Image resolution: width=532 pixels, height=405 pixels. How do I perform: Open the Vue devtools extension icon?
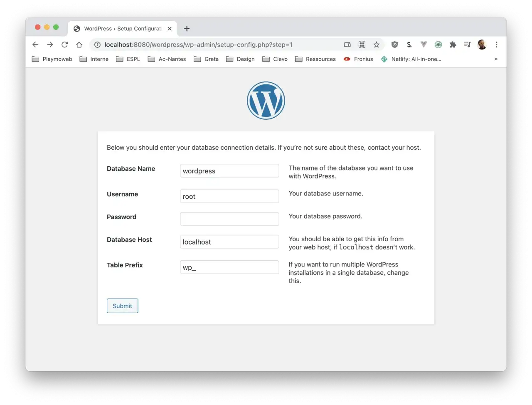click(x=424, y=44)
